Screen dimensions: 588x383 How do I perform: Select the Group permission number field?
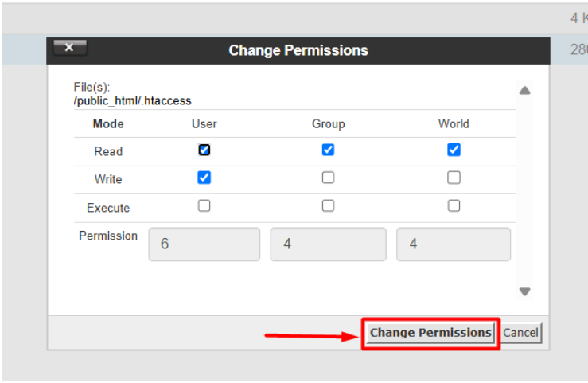pyautogui.click(x=328, y=244)
